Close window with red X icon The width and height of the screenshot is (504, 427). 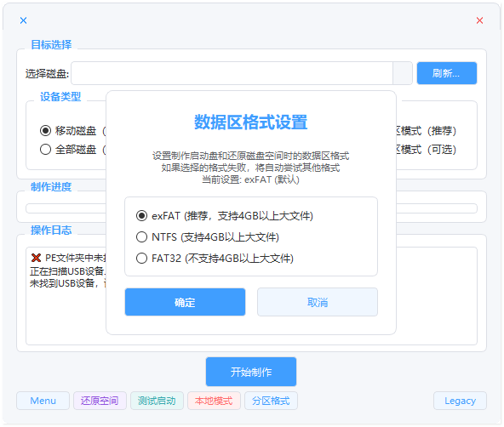[479, 20]
